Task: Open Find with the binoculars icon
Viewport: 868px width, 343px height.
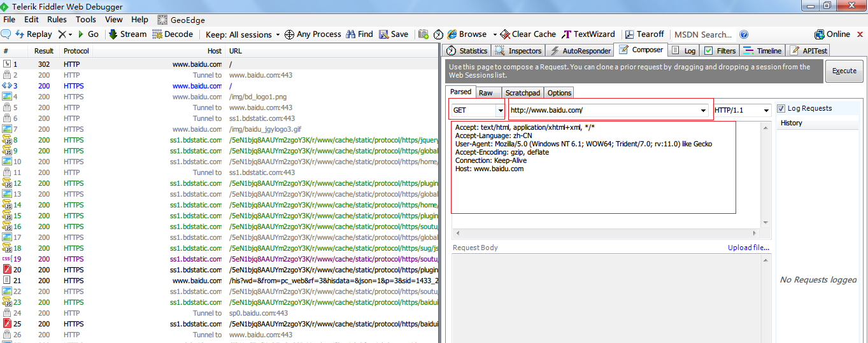Action: coord(351,34)
